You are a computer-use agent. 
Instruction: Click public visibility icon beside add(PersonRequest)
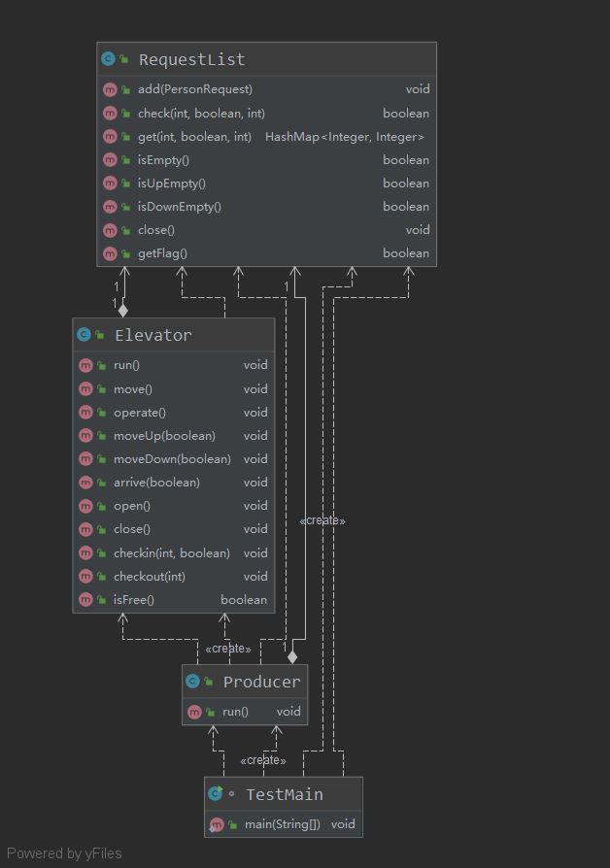(x=125, y=89)
